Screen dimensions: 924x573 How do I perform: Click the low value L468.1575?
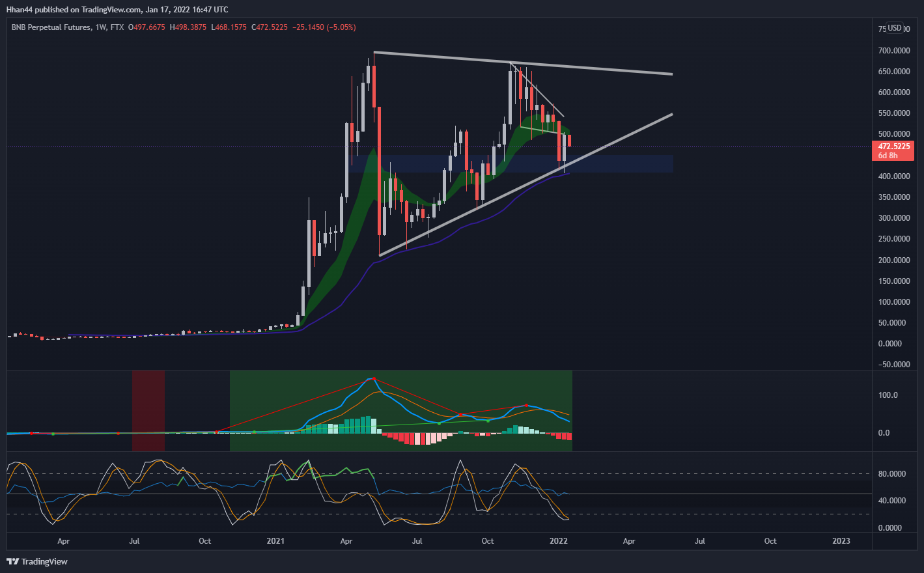click(x=229, y=27)
